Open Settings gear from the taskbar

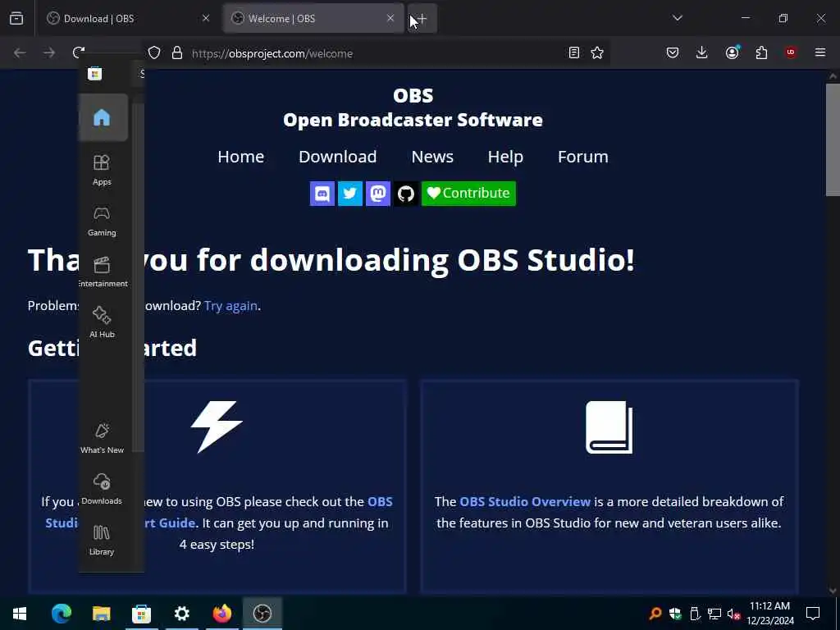(181, 613)
